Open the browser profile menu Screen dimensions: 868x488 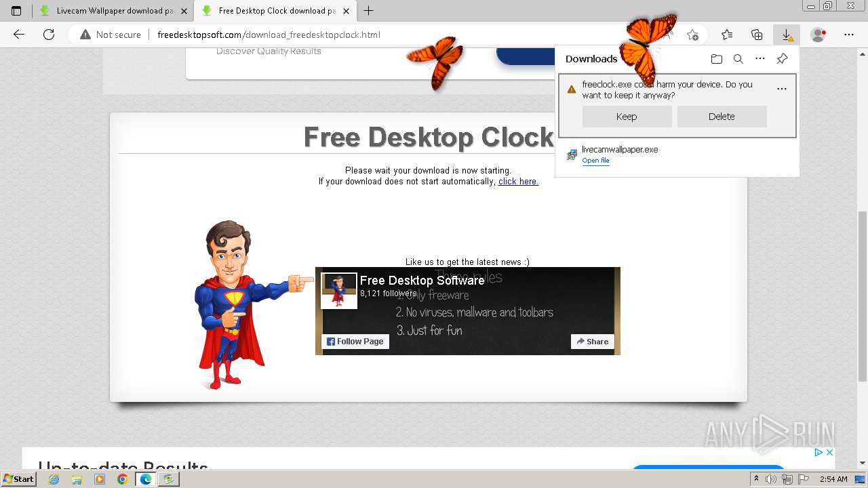click(818, 35)
